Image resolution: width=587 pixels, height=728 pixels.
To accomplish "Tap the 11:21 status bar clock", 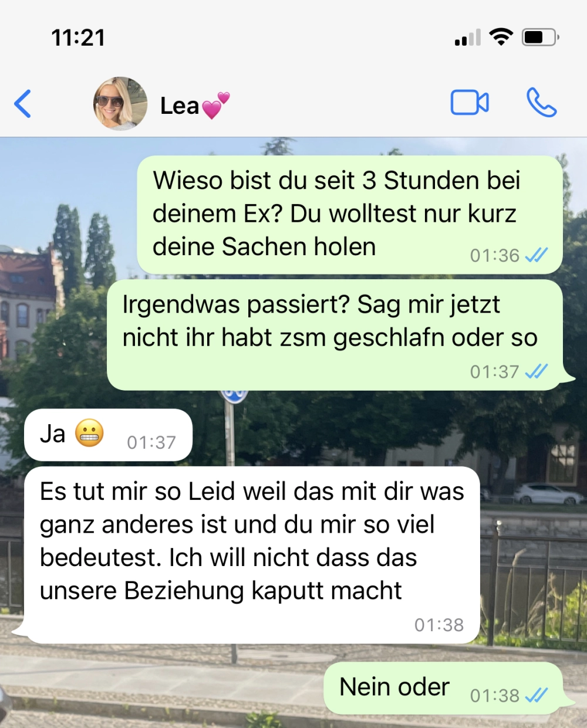I will [x=78, y=38].
